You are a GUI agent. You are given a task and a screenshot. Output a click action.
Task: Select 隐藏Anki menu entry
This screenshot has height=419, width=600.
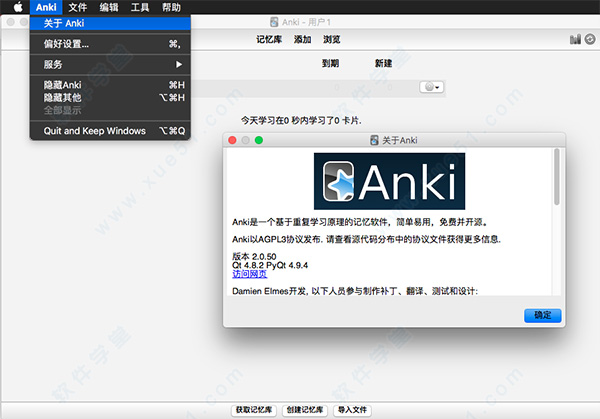[110, 85]
